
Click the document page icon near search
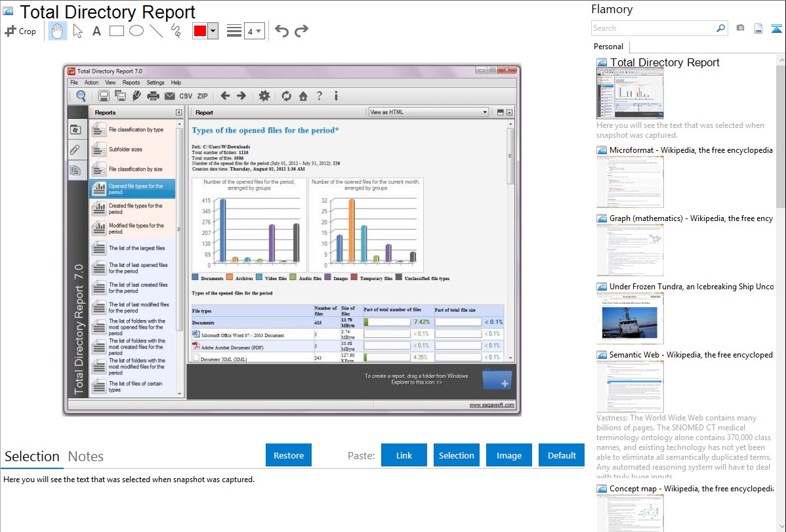coord(758,28)
